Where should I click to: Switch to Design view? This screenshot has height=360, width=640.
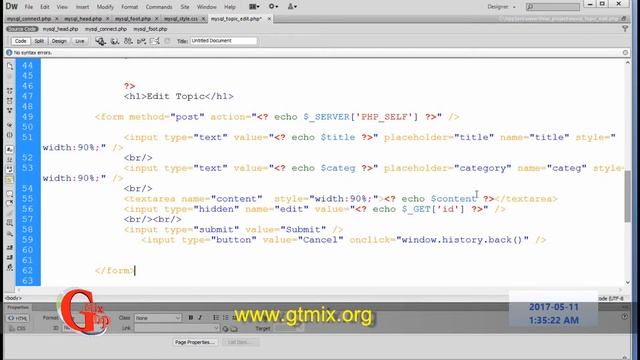coord(59,41)
